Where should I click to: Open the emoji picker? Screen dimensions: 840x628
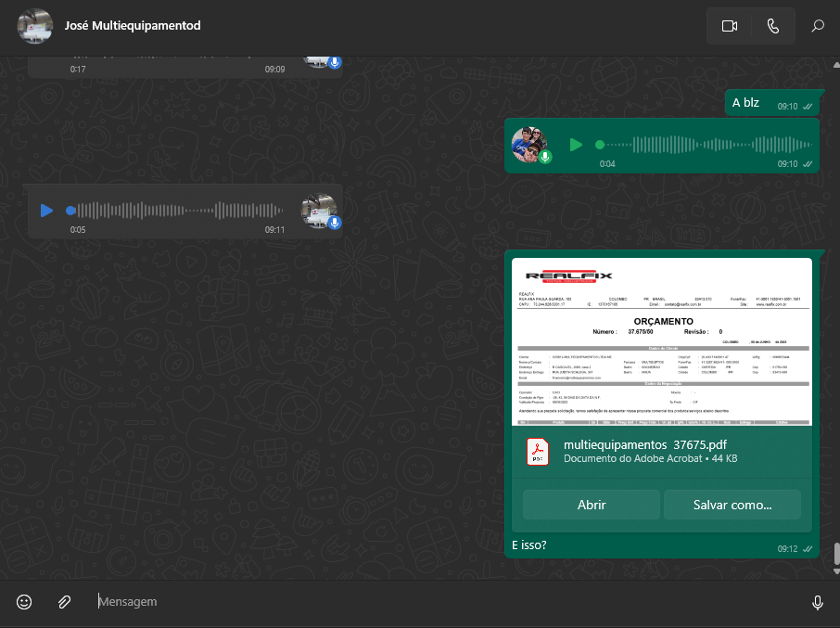25,602
